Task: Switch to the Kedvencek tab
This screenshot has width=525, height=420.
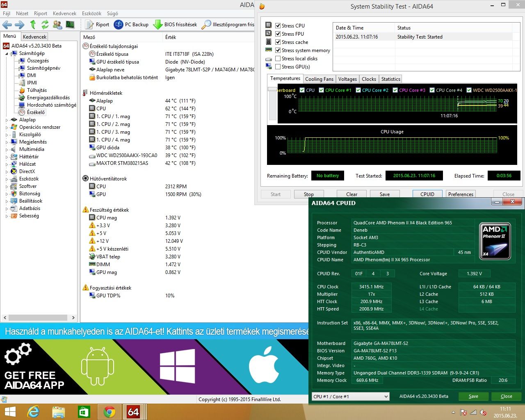Action: click(x=35, y=37)
